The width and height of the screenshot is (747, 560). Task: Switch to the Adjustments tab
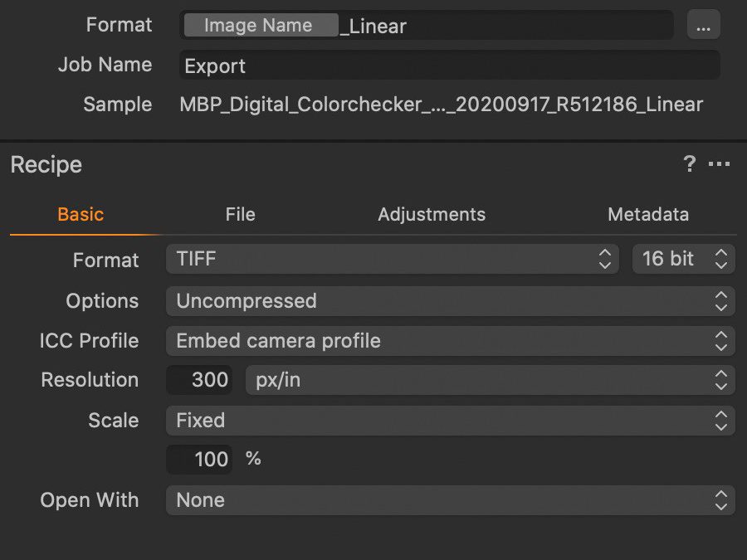(x=432, y=214)
